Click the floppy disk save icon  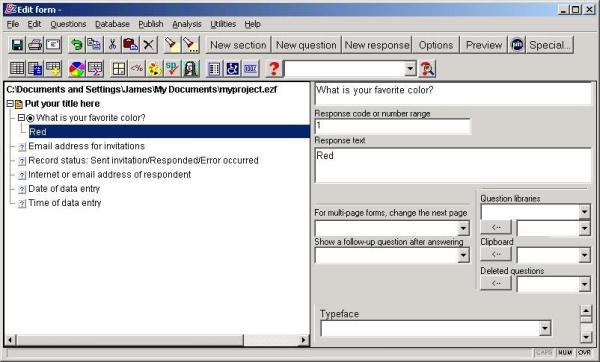tap(17, 45)
